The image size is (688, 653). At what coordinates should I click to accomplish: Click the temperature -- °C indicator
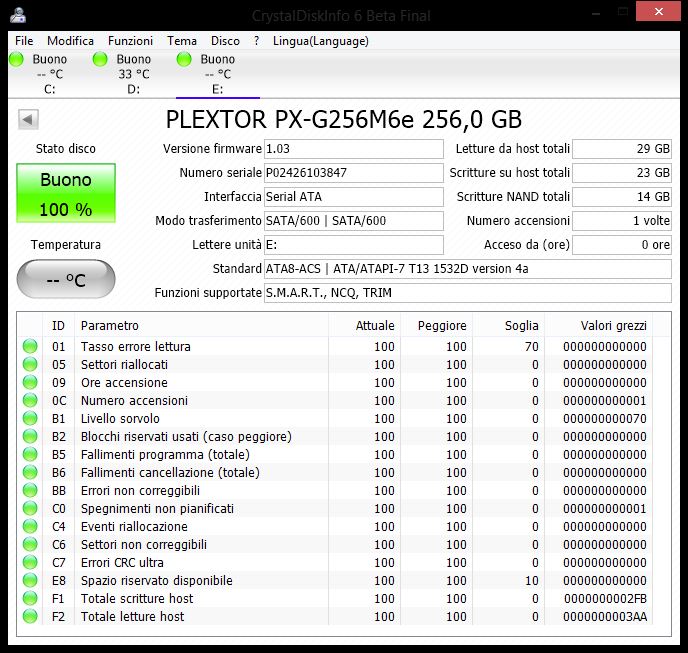[x=66, y=279]
